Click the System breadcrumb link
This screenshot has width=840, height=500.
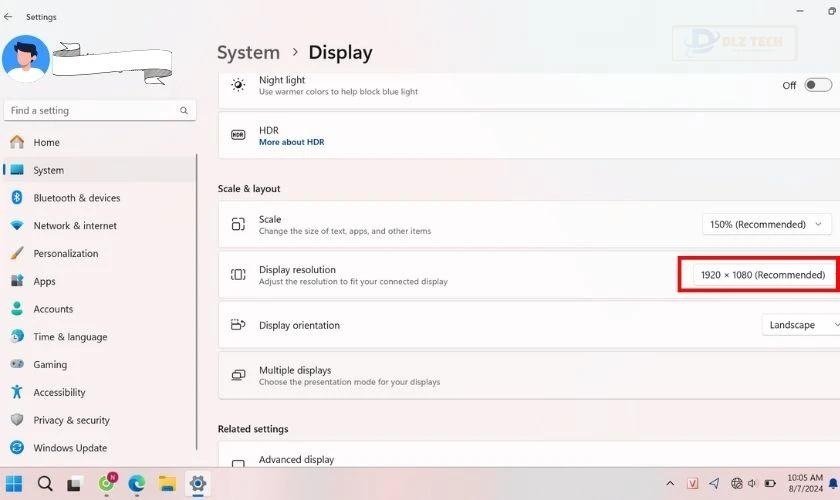[x=249, y=53]
